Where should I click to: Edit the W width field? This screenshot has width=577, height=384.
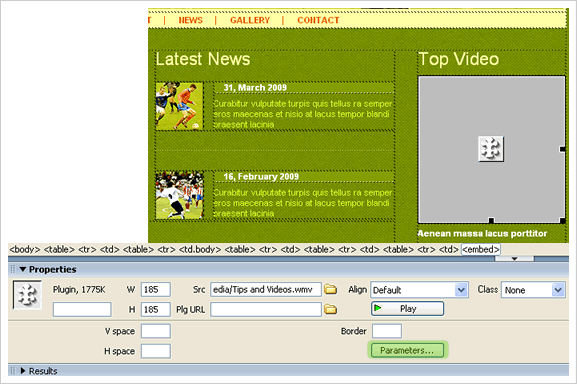tap(156, 289)
